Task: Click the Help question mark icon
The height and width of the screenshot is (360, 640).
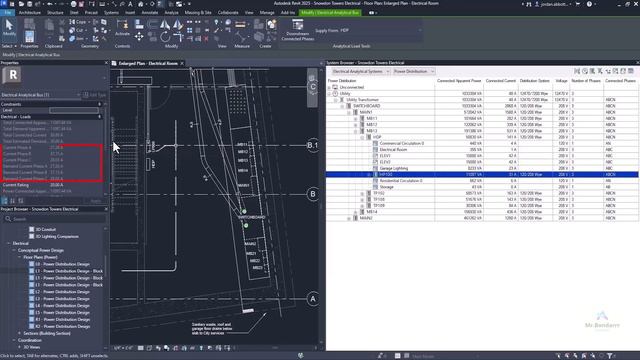Action: tap(589, 4)
